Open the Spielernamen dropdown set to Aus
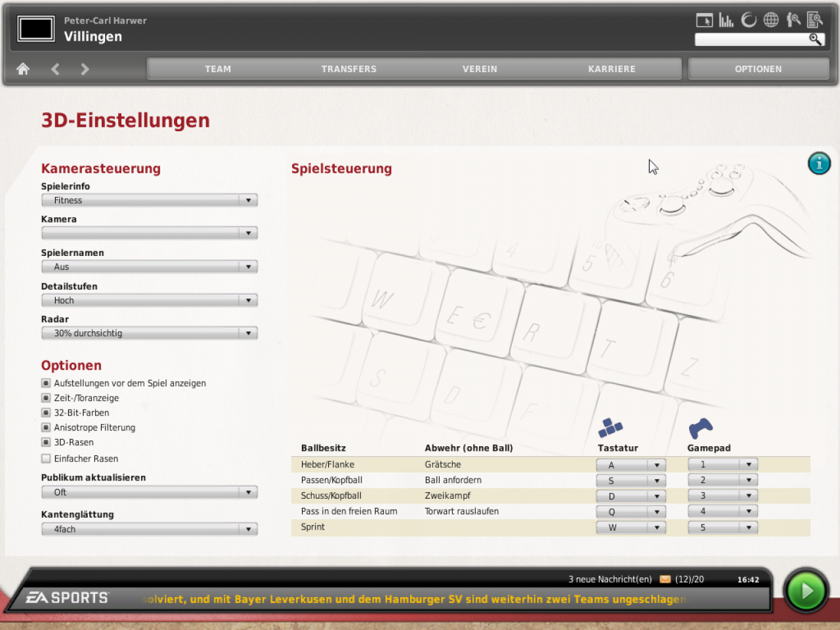 pyautogui.click(x=150, y=266)
